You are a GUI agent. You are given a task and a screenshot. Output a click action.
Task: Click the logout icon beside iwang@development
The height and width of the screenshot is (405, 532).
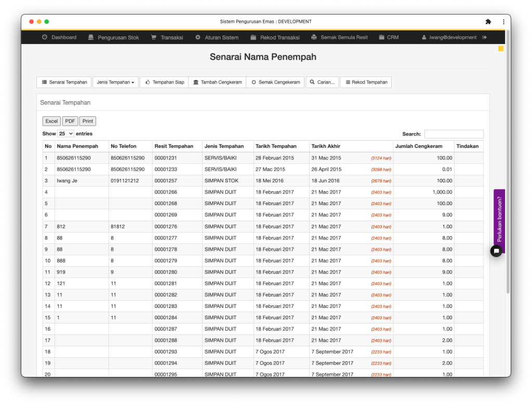pos(485,37)
